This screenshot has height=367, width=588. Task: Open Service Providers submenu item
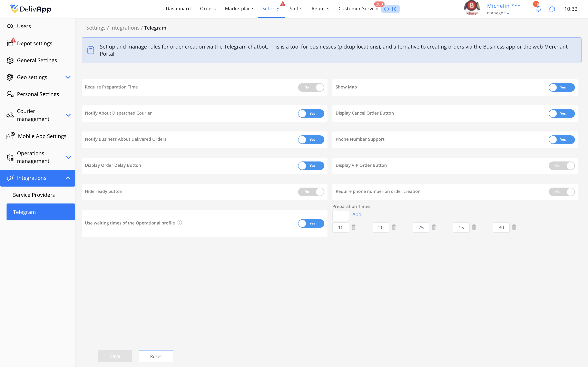[34, 195]
